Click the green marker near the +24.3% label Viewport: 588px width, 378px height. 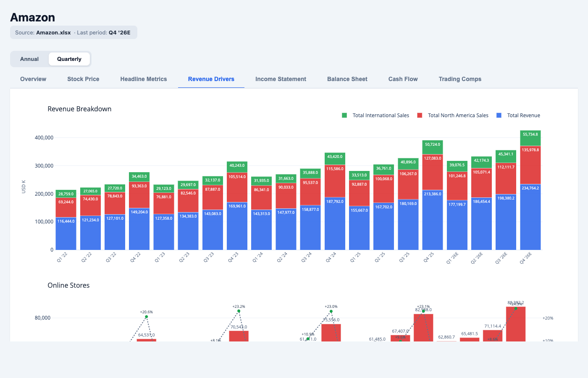point(516,307)
